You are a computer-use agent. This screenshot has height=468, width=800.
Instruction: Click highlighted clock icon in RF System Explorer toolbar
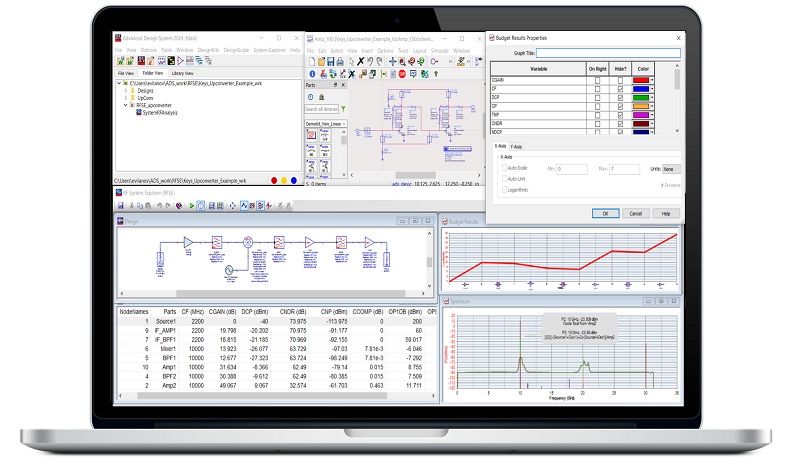coord(201,206)
